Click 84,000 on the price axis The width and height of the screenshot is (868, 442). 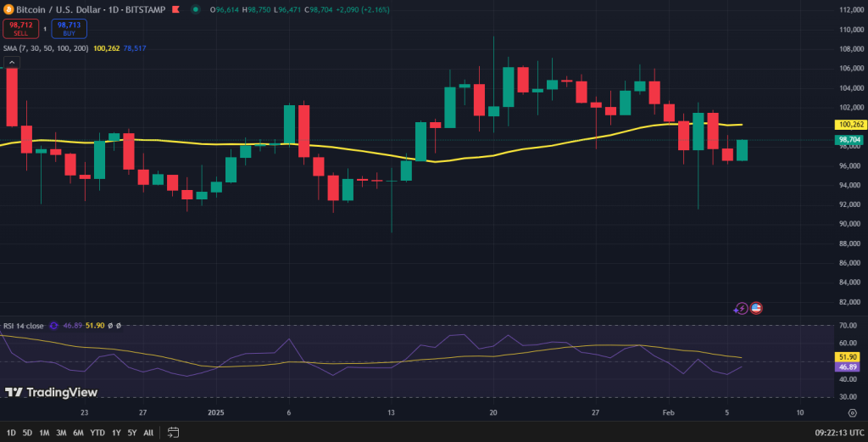[849, 283]
